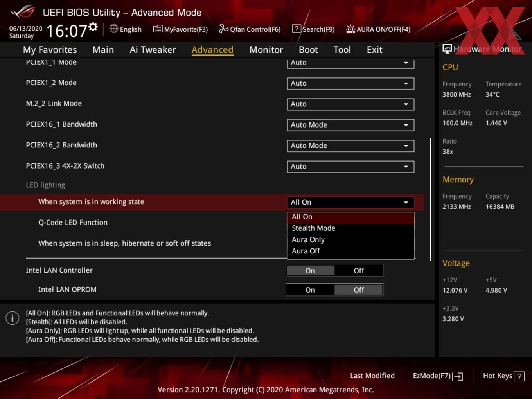Viewport: 532px width, 399px height.
Task: Select PCIEX16_3 4X-2X Switch label
Action: [x=65, y=166]
